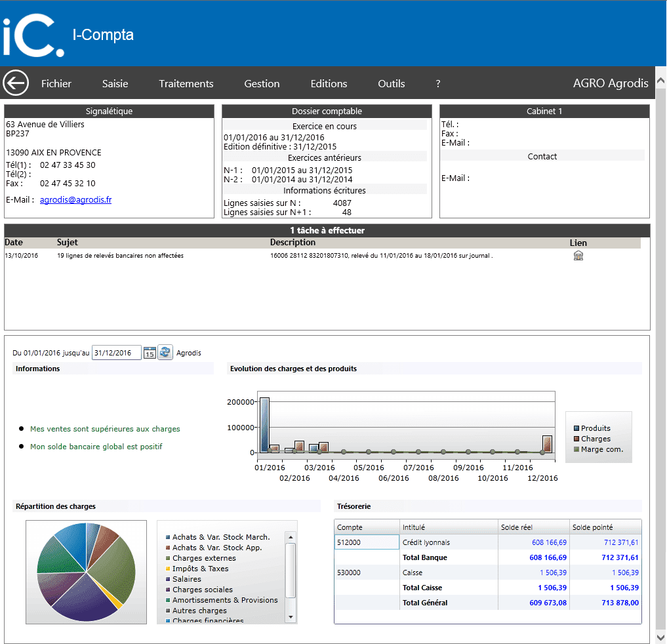Click the end date field 31/12/2016
This screenshot has height=644, width=667.
(x=116, y=353)
